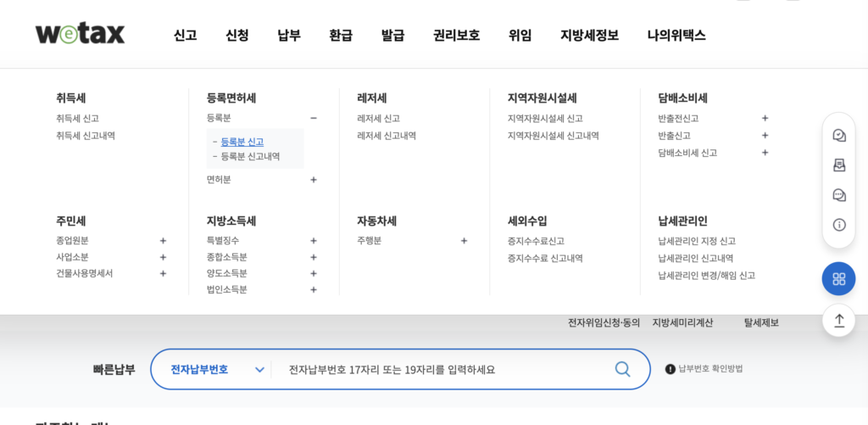The height and width of the screenshot is (425, 868).
Task: Click the 탈세제보 link
Action: click(x=761, y=322)
